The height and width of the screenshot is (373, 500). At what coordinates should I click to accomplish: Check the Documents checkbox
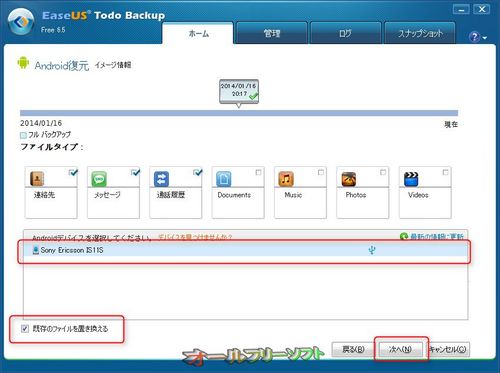click(258, 172)
